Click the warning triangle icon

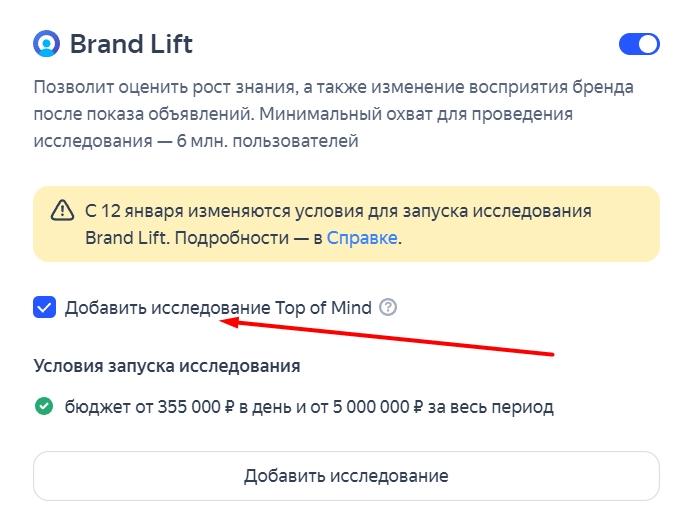click(63, 211)
